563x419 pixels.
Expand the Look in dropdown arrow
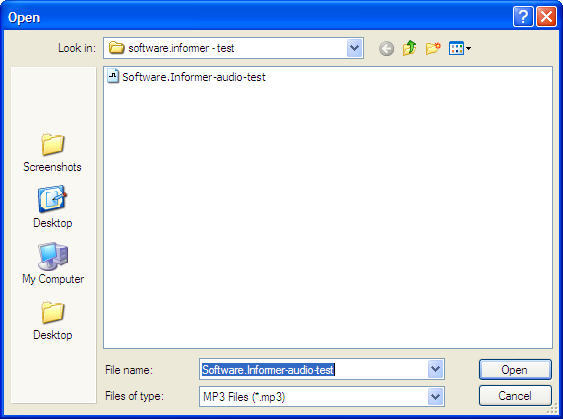[x=354, y=48]
